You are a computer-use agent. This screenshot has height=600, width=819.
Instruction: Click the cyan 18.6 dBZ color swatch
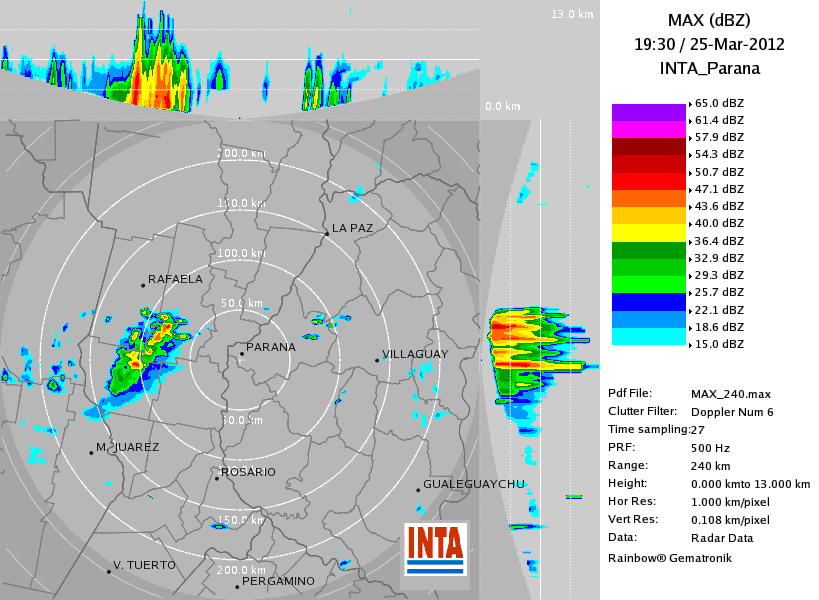click(649, 336)
